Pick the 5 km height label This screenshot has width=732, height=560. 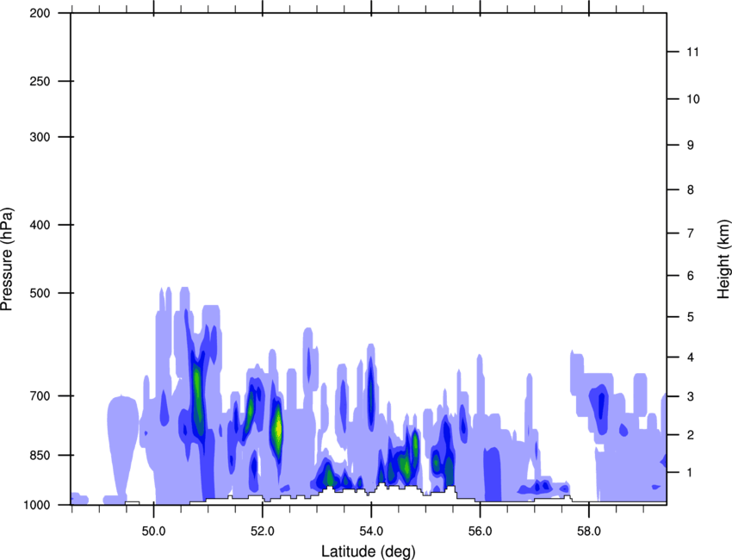(x=691, y=317)
